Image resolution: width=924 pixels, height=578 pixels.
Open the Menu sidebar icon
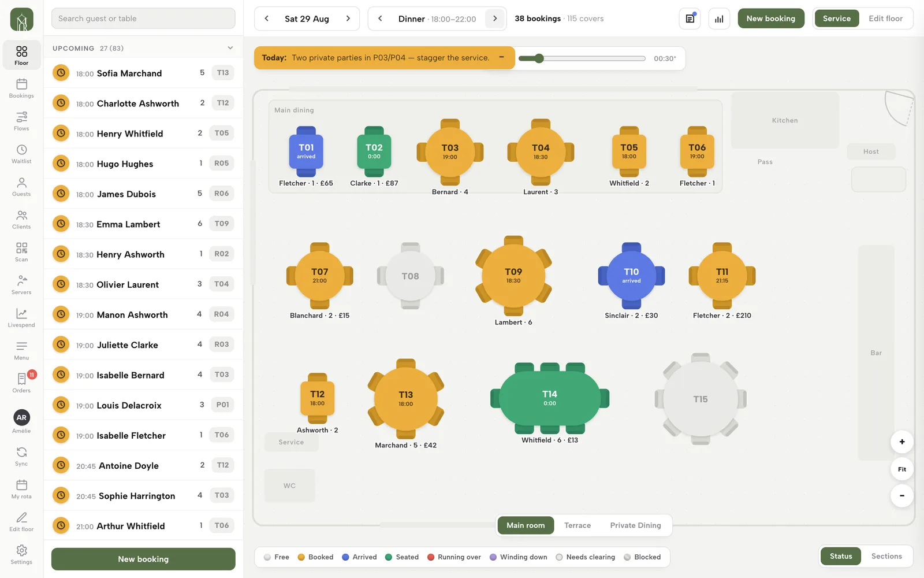tap(21, 350)
